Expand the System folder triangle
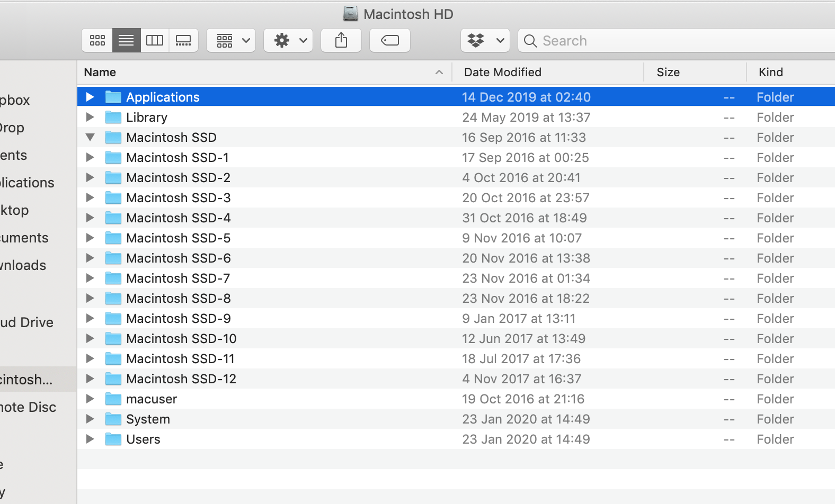This screenshot has height=504, width=835. coord(90,419)
